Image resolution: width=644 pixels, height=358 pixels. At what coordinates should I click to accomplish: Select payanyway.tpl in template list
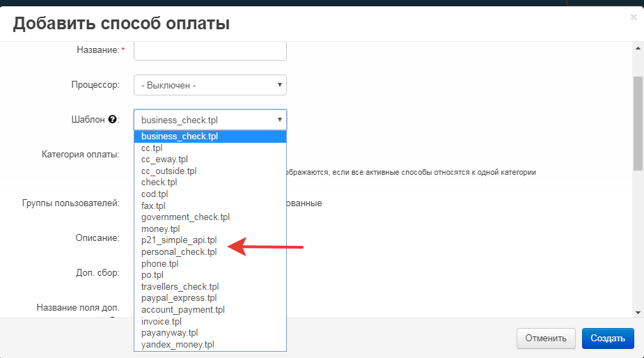169,333
